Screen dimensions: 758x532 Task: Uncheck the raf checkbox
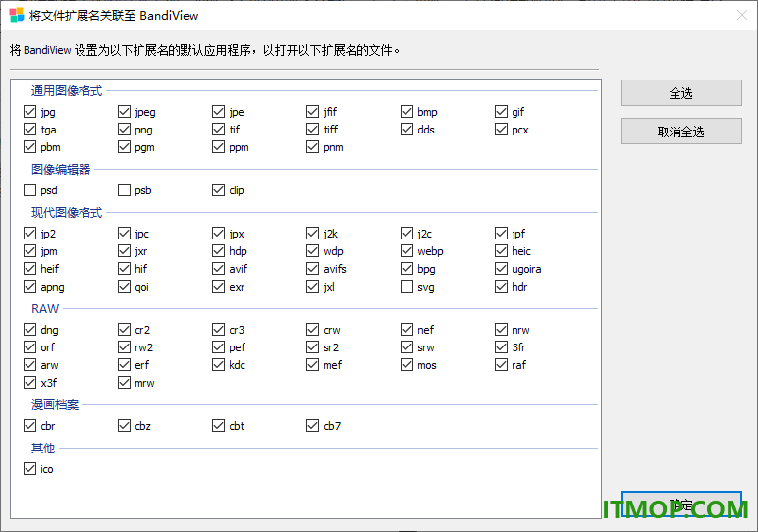(502, 365)
